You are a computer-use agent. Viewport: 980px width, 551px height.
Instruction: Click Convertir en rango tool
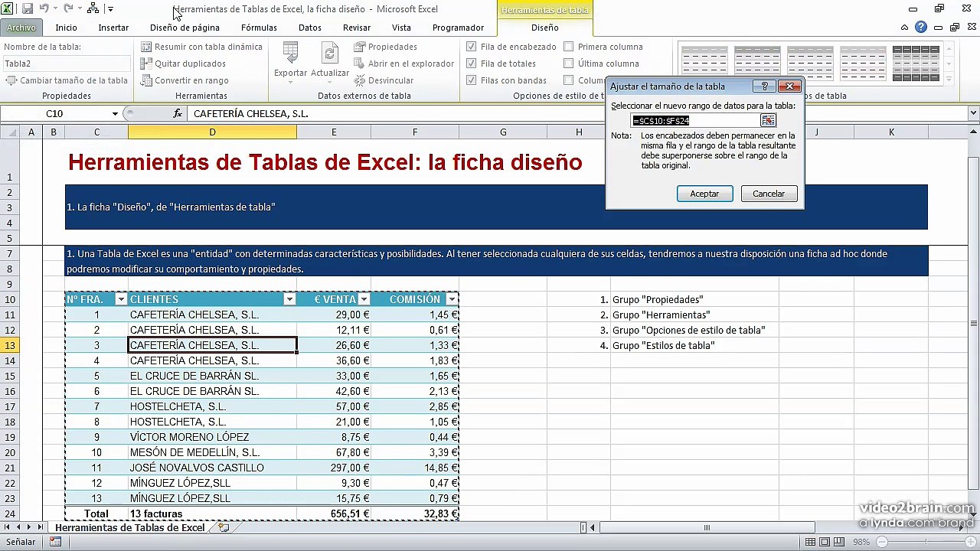185,80
